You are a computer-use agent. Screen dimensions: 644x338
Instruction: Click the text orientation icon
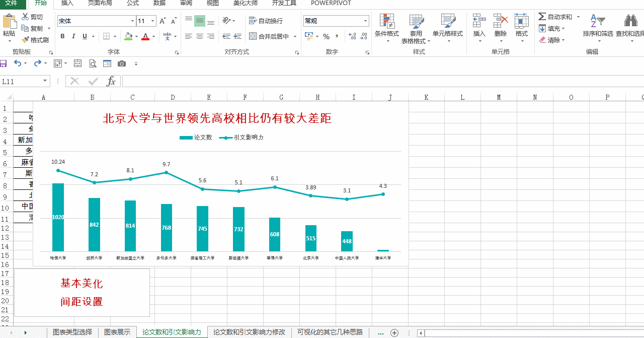(x=226, y=21)
